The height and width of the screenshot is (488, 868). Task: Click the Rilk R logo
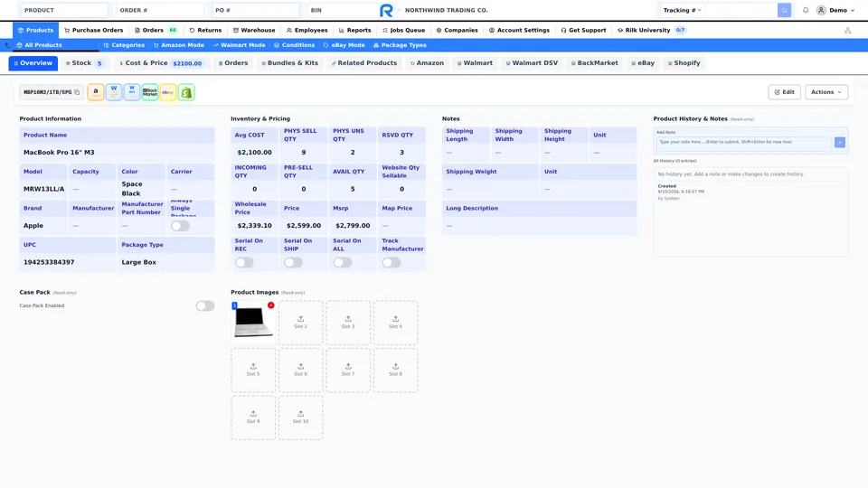[386, 10]
